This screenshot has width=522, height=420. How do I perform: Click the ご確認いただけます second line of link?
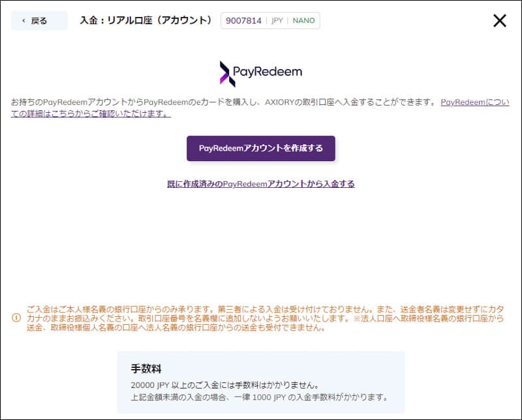tap(91, 113)
